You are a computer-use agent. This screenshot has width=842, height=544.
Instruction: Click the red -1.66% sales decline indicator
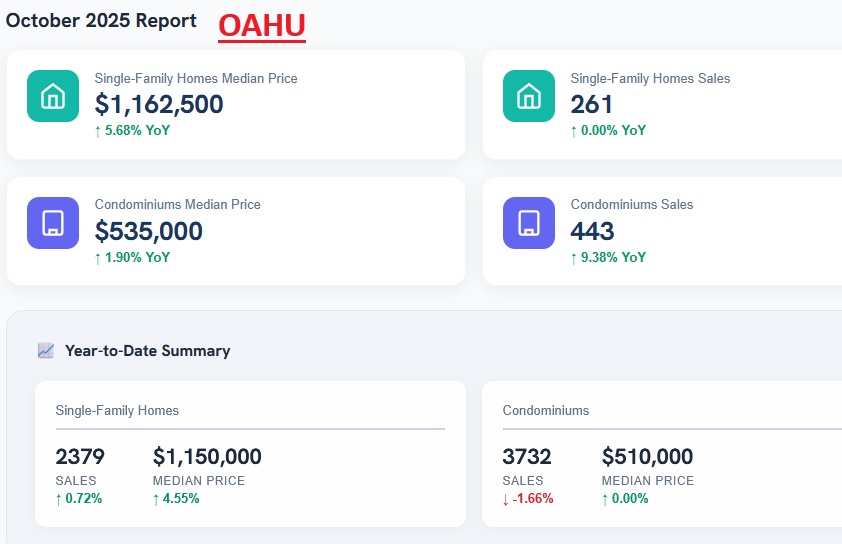(527, 498)
